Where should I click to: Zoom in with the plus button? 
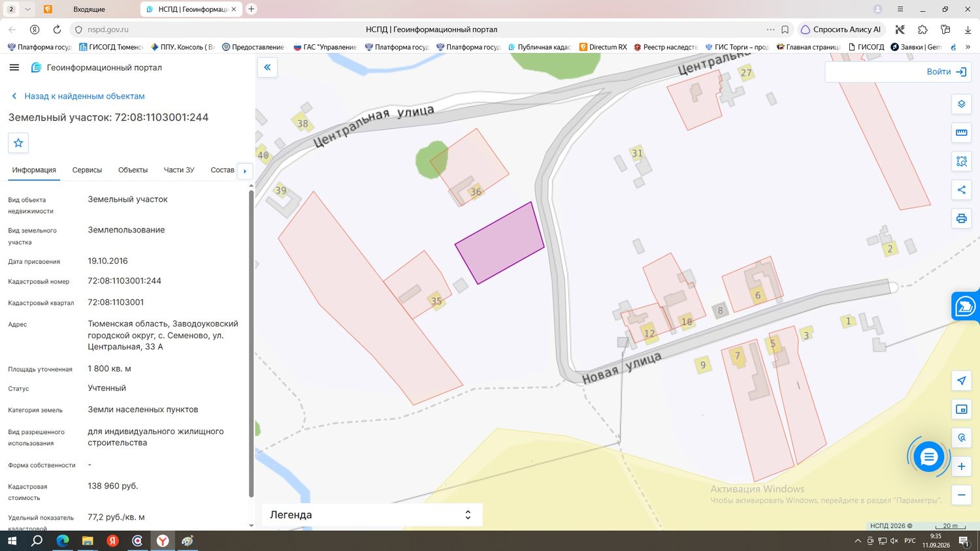tap(961, 467)
